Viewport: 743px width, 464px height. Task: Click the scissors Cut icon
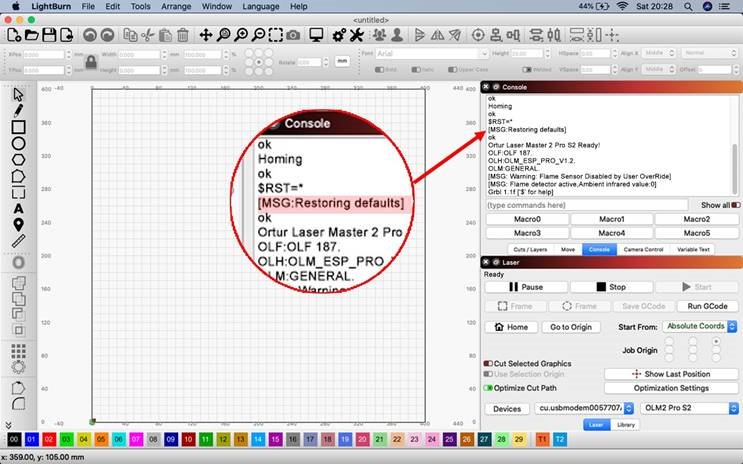[x=148, y=35]
